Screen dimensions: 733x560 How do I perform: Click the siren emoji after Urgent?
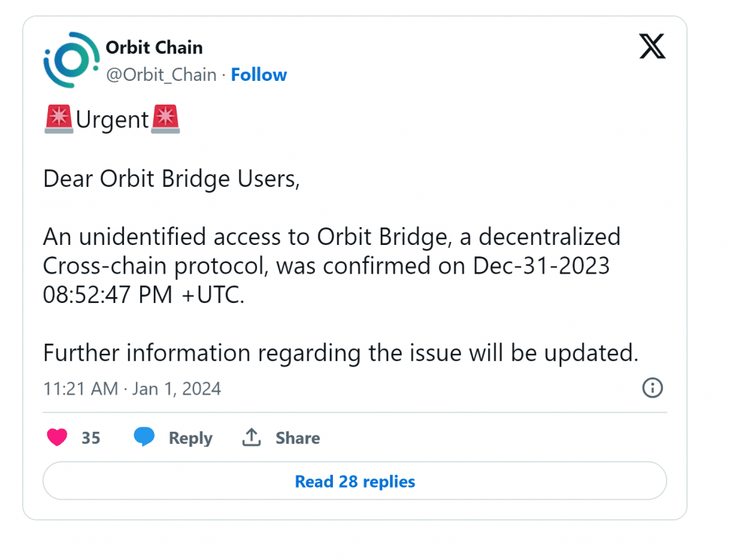pos(165,119)
